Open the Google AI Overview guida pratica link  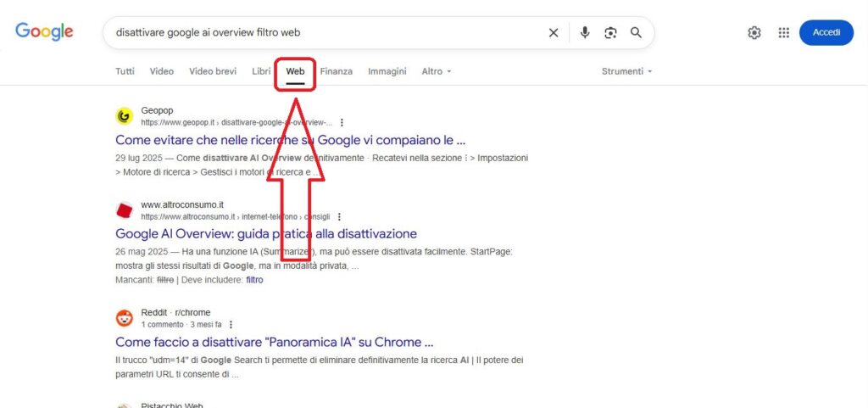pos(266,233)
